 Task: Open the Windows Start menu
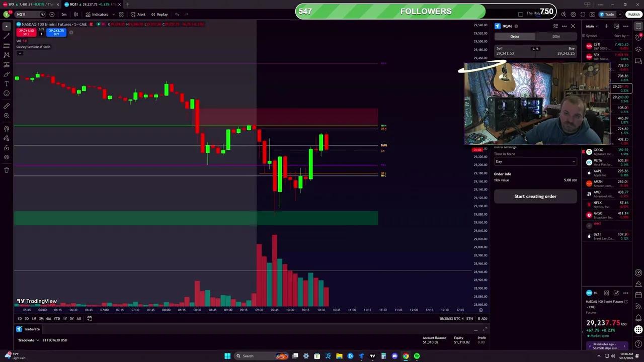pyautogui.click(x=227, y=356)
